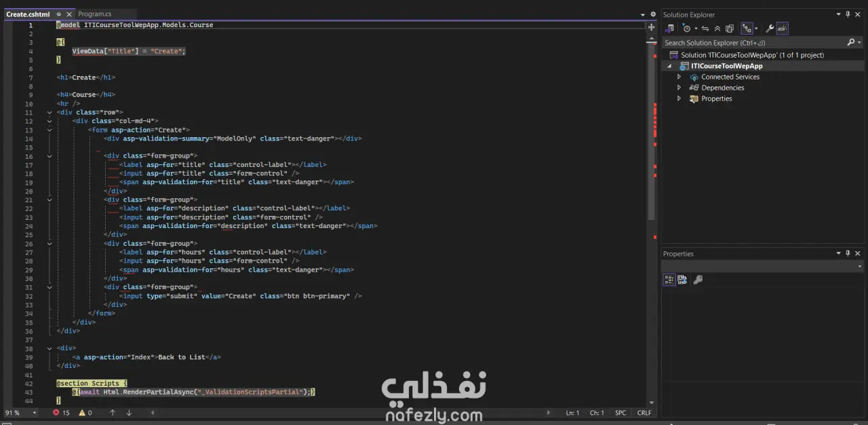This screenshot has height=425, width=868.
Task: Collapse the form asp-action="Create" block
Action: coord(49,130)
